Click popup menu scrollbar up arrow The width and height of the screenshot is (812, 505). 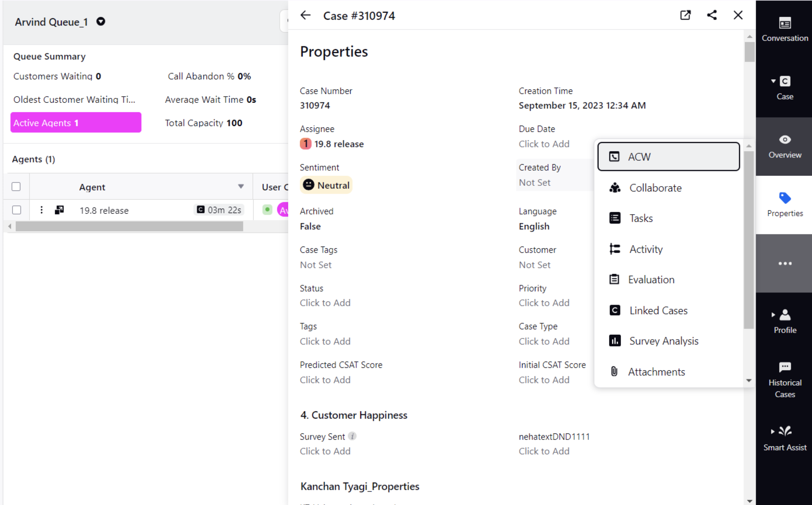click(x=749, y=146)
